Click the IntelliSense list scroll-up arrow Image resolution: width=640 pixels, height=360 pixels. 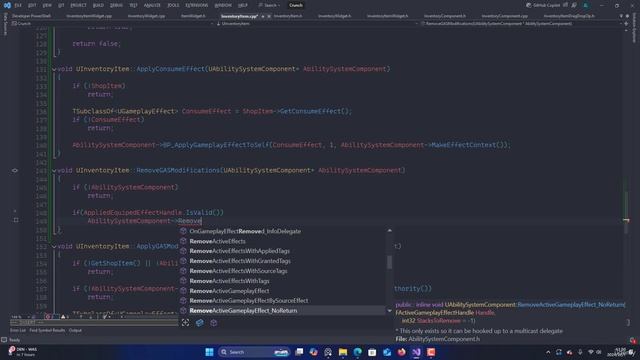389,231
